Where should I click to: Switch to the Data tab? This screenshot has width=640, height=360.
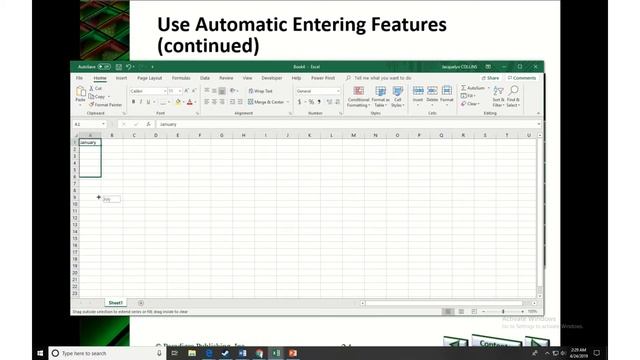(205, 78)
